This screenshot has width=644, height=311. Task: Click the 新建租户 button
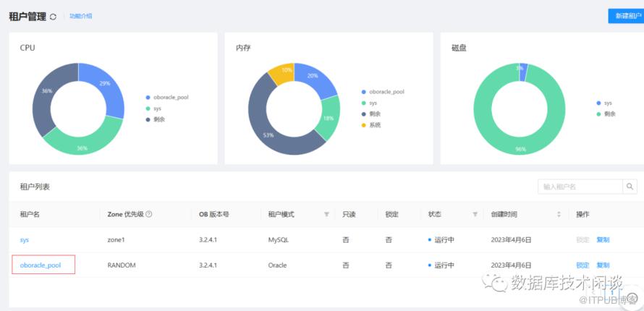pyautogui.click(x=627, y=16)
